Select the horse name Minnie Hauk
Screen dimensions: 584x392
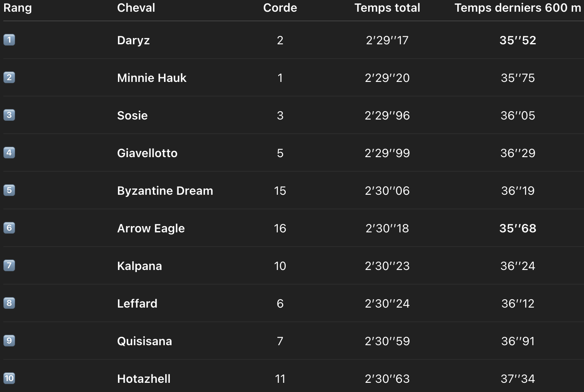(151, 78)
